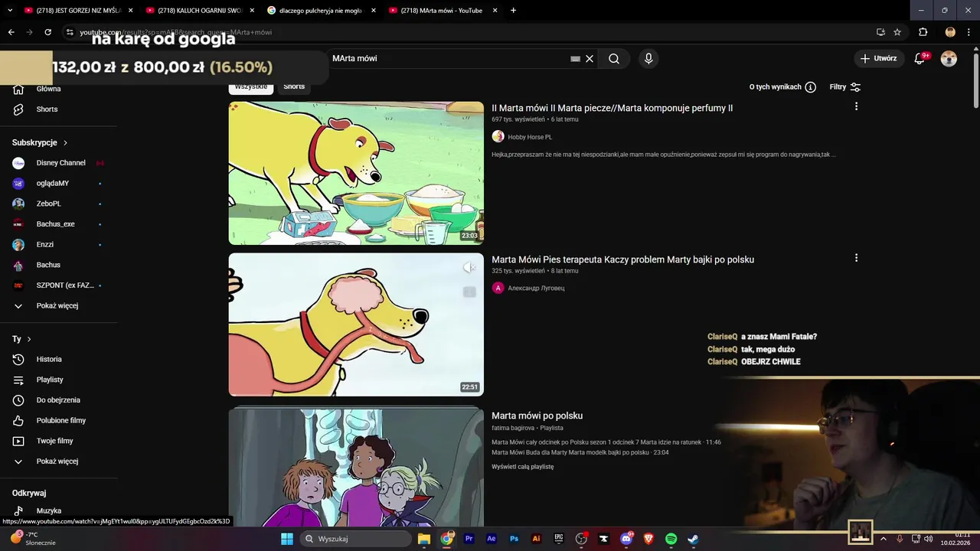Unmute the preview on Pies terapeuta thumbnail

(469, 267)
